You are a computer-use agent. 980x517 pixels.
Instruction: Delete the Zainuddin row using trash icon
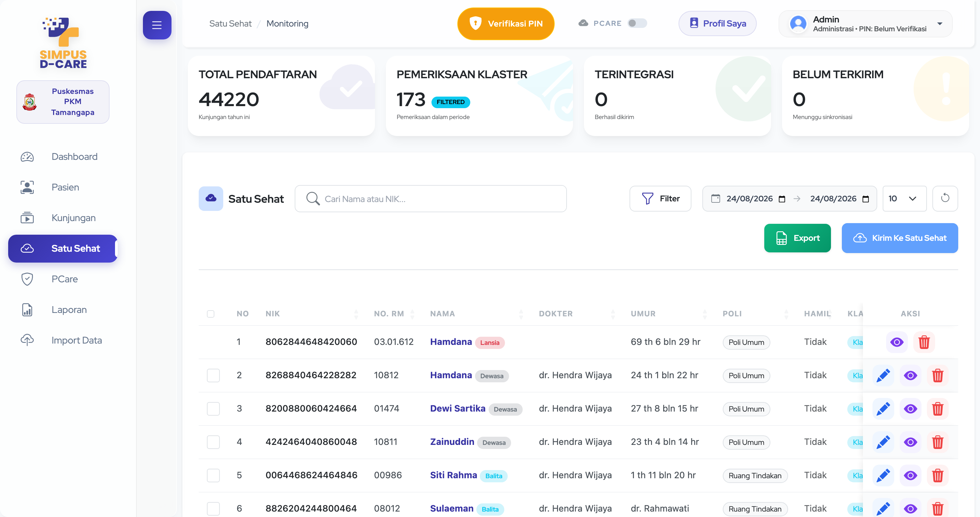tap(938, 442)
